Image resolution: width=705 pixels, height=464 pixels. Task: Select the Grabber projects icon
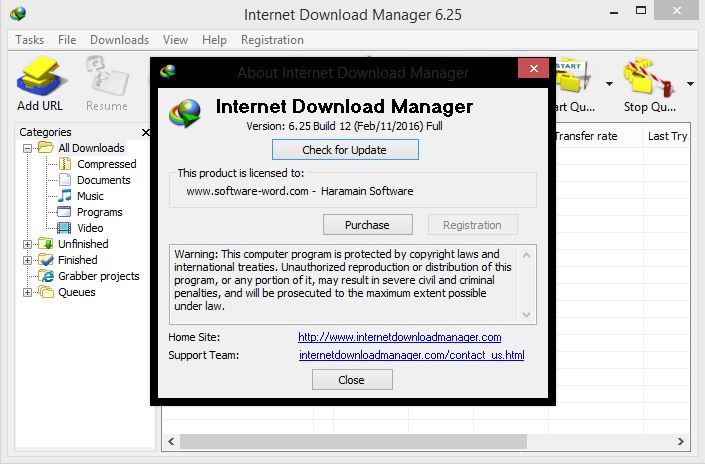point(46,276)
